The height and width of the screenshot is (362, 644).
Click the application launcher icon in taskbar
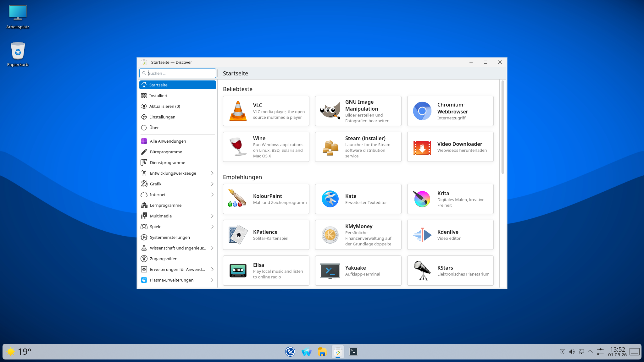point(290,352)
